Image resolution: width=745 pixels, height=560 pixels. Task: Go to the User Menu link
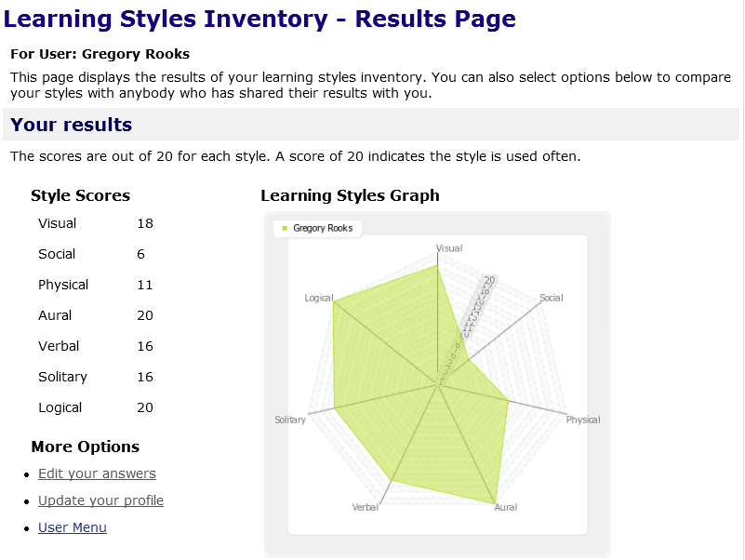(73, 527)
